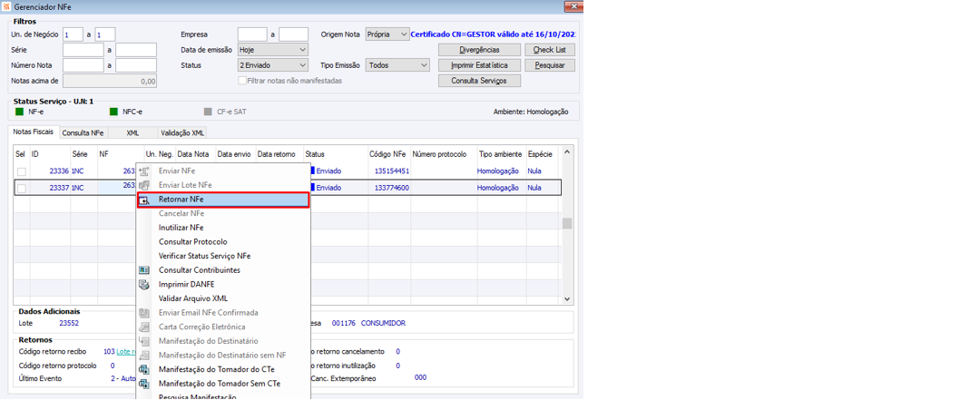This screenshot has width=980, height=400.
Task: Toggle Filtrar notas não manifestadas checkbox
Action: coord(242,81)
